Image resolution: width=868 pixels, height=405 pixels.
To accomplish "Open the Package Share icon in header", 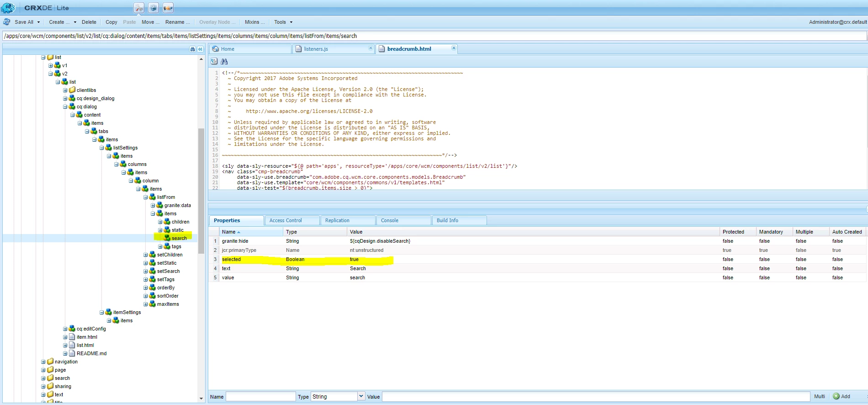I will click(168, 8).
